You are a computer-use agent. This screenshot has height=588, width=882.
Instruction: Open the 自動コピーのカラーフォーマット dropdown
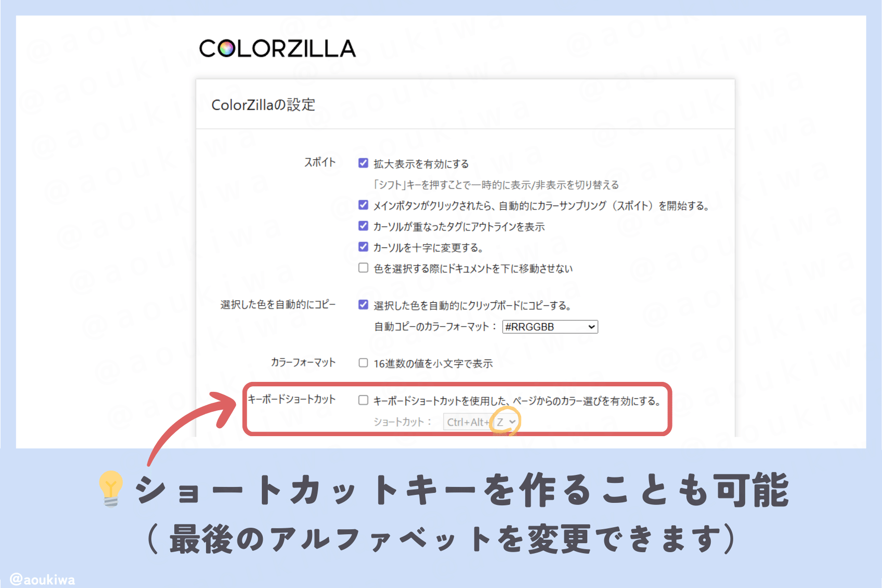(549, 327)
